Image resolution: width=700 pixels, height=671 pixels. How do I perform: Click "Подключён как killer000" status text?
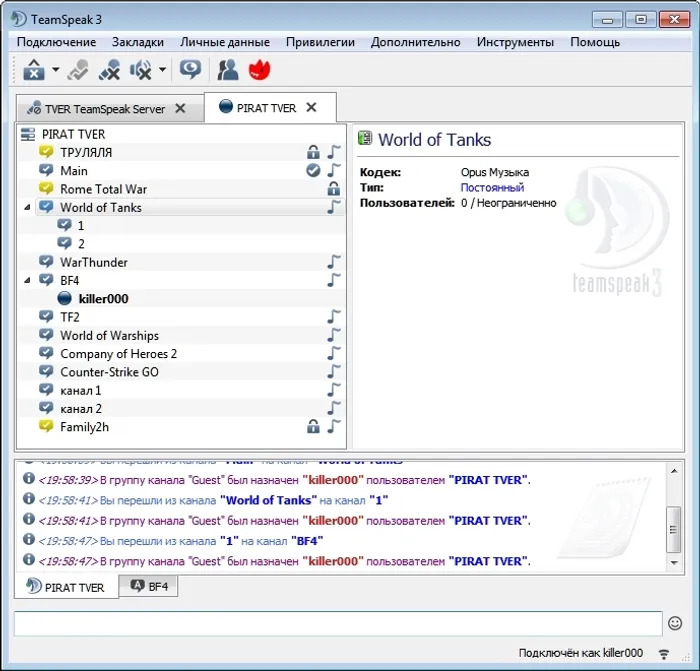click(x=580, y=653)
